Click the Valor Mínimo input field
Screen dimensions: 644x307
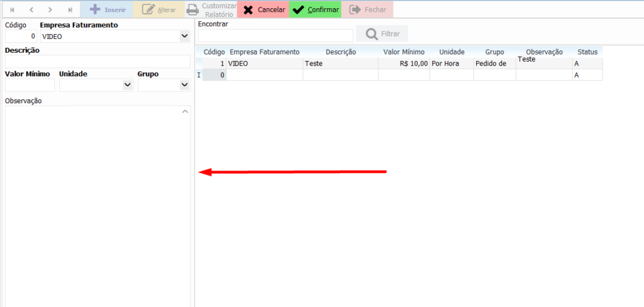point(30,85)
